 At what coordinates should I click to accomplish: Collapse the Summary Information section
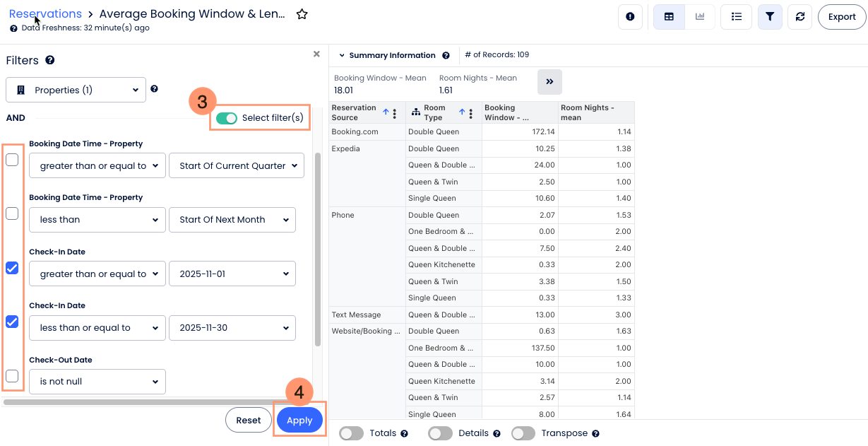tap(342, 55)
